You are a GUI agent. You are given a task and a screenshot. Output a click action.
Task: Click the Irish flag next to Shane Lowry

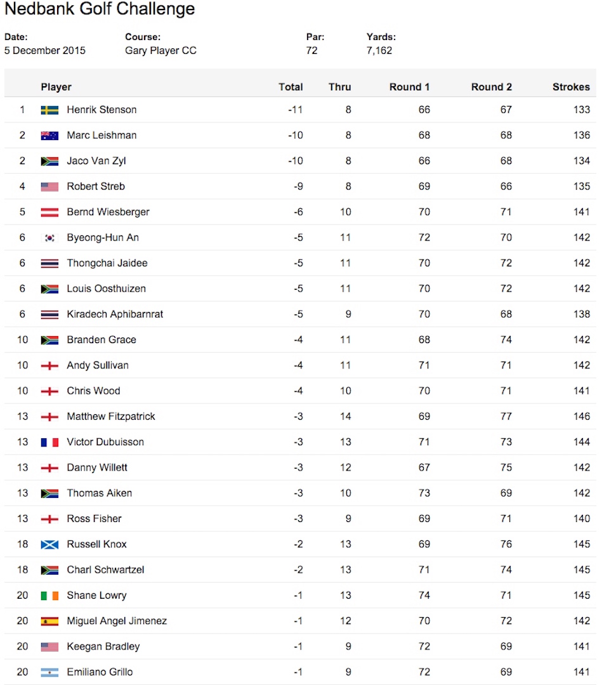[49, 596]
